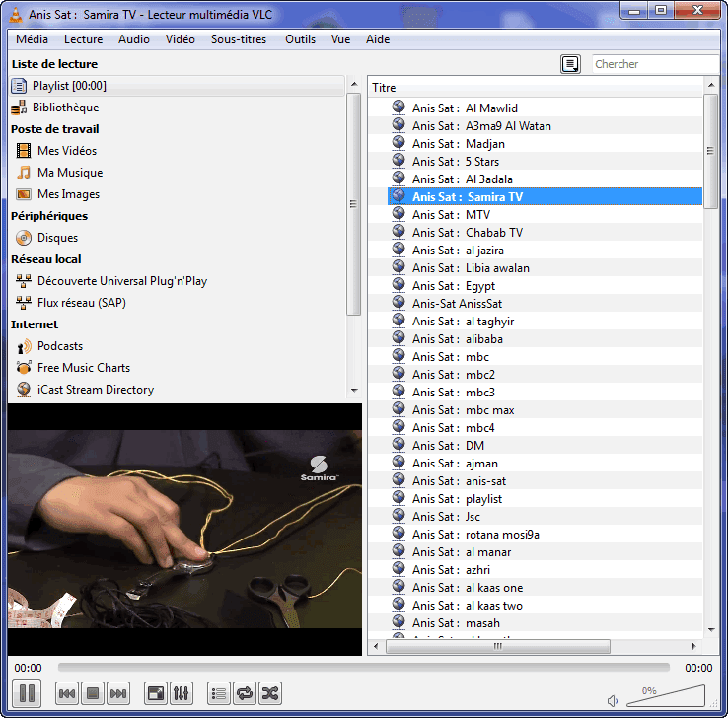Set volume on the volume slider
The image size is (728, 718).
666,695
